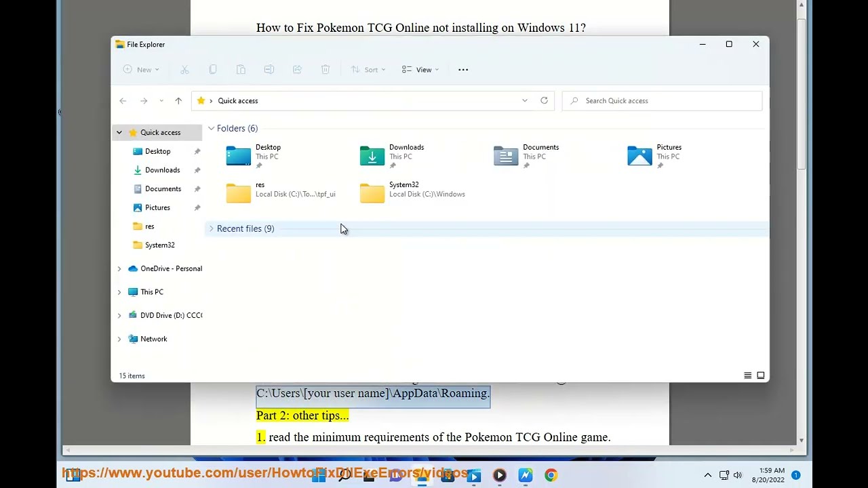This screenshot has height=488, width=868.
Task: Click the Rename icon in toolbar
Action: tap(269, 70)
